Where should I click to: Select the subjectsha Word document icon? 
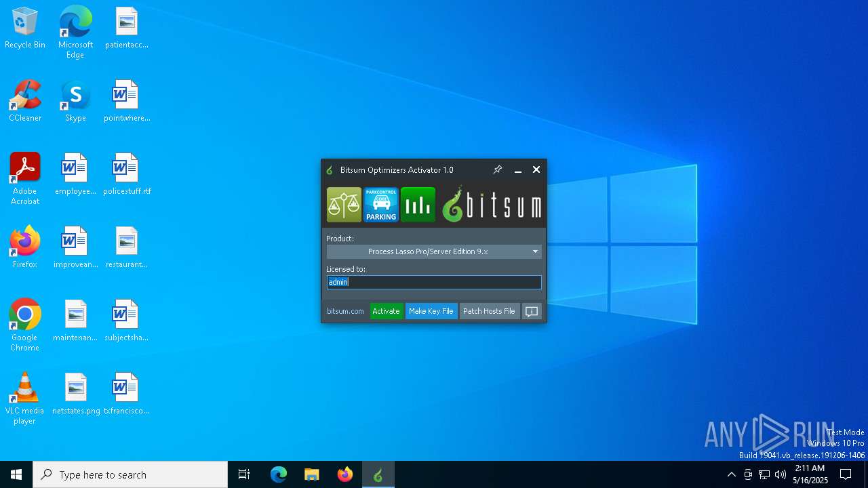[x=127, y=321]
